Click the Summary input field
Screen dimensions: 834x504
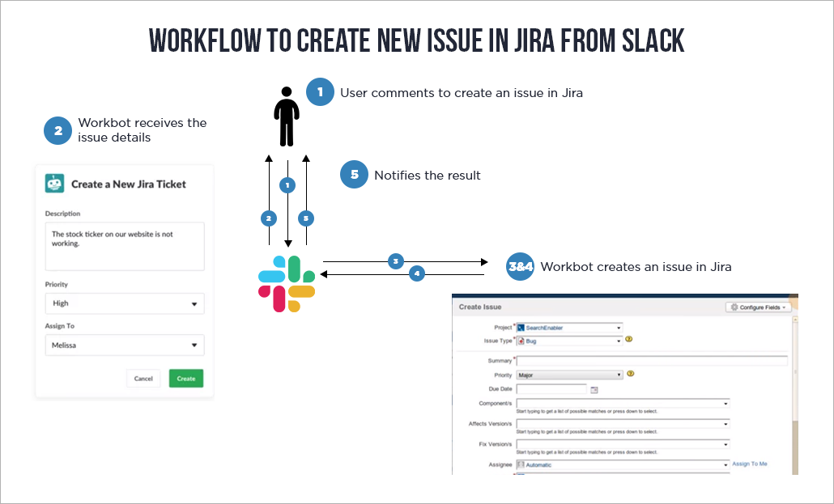click(652, 361)
